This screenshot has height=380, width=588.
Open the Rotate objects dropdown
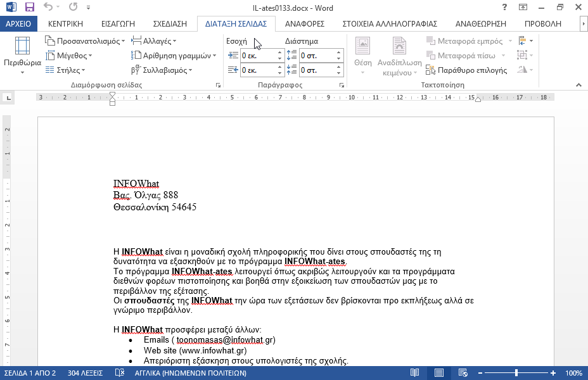[x=525, y=70]
